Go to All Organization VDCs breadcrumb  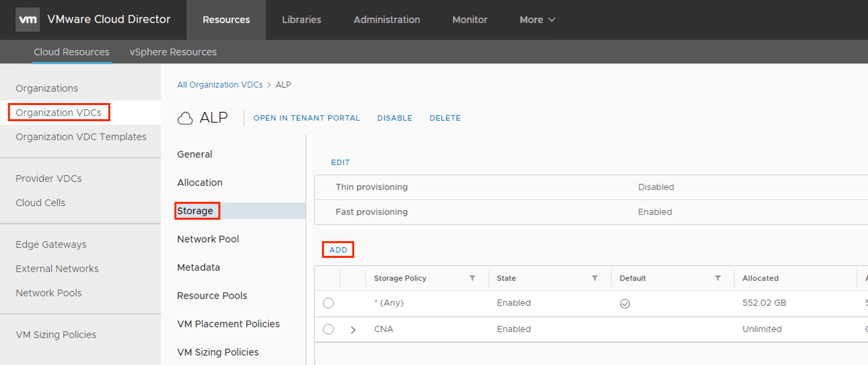pos(220,85)
